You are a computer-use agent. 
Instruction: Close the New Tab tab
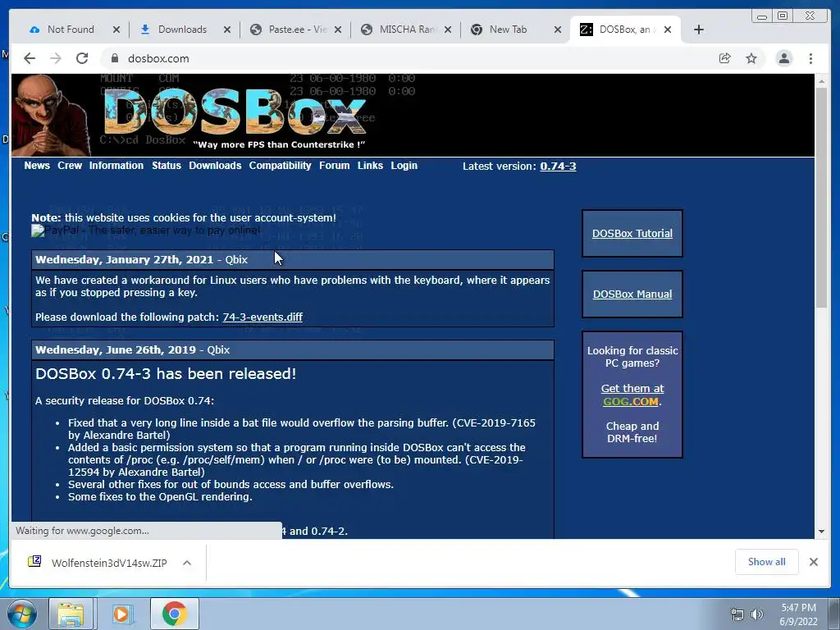[558, 30]
